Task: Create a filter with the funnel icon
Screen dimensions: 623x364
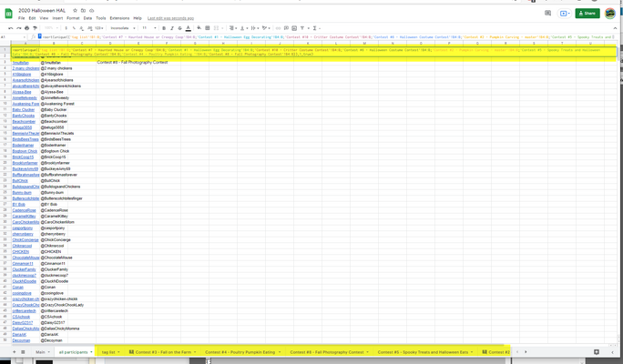Action: pyautogui.click(x=302, y=28)
